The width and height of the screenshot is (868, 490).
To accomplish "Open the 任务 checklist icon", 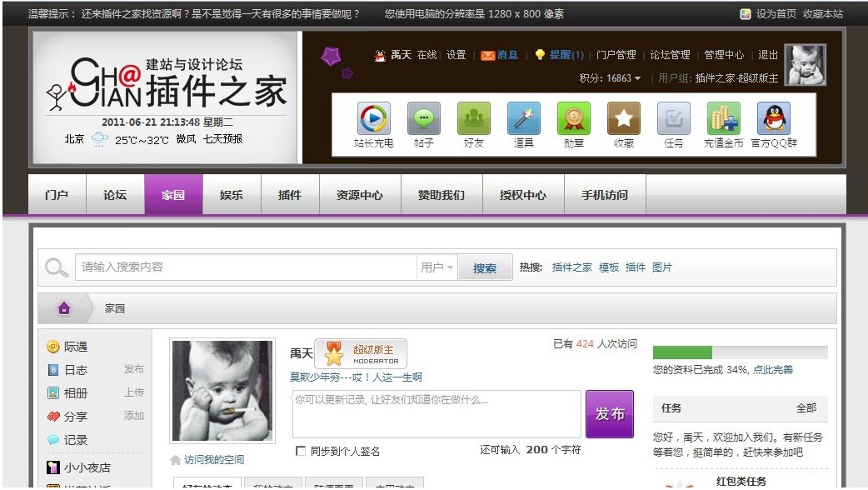I will [x=674, y=118].
